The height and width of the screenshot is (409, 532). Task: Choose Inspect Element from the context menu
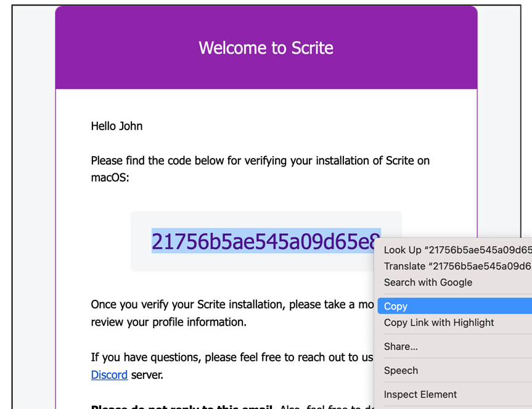pyautogui.click(x=419, y=394)
